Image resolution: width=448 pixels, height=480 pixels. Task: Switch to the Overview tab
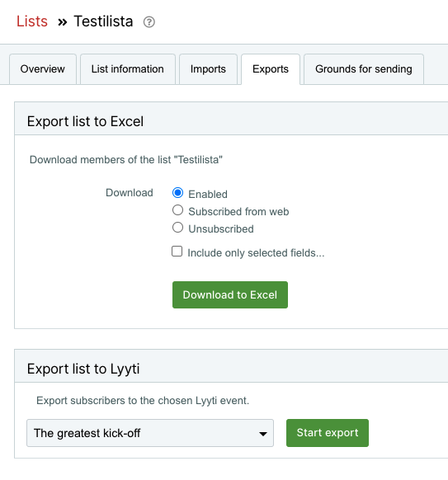(43, 69)
